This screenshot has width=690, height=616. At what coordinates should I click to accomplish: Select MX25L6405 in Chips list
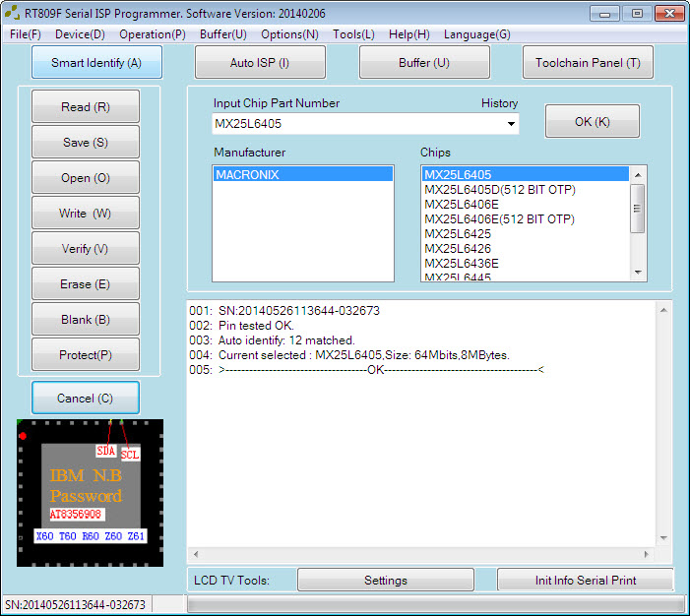coord(526,174)
